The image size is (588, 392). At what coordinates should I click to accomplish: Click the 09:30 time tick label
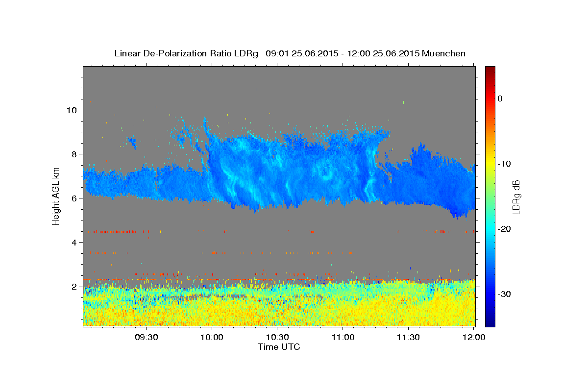[x=146, y=338]
